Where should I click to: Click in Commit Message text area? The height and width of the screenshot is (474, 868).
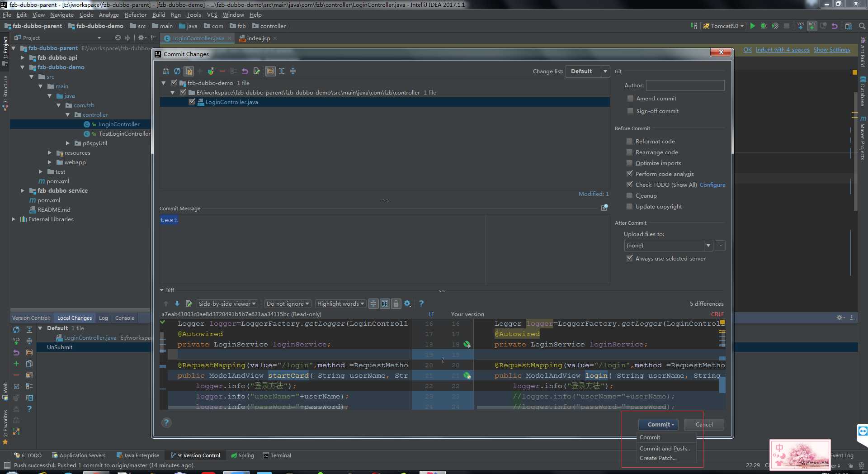[x=384, y=250]
